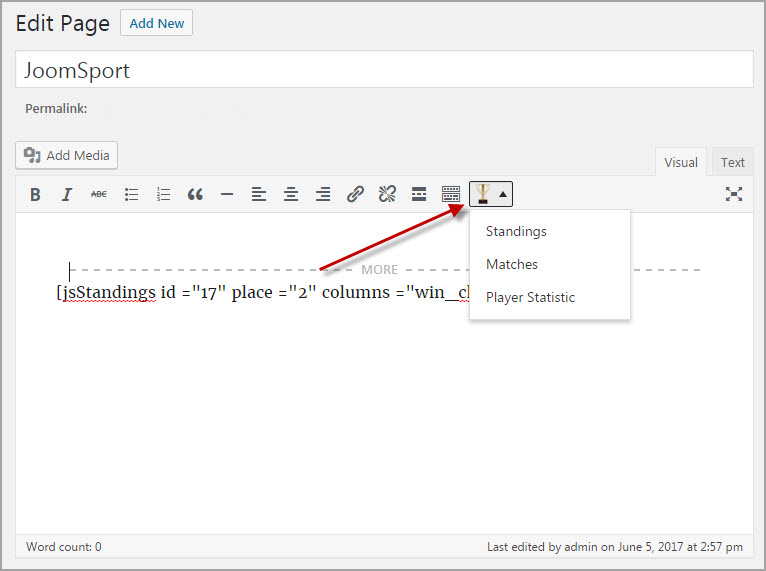The width and height of the screenshot is (766, 571).
Task: Click the Last edited by admin text
Action: tap(615, 547)
